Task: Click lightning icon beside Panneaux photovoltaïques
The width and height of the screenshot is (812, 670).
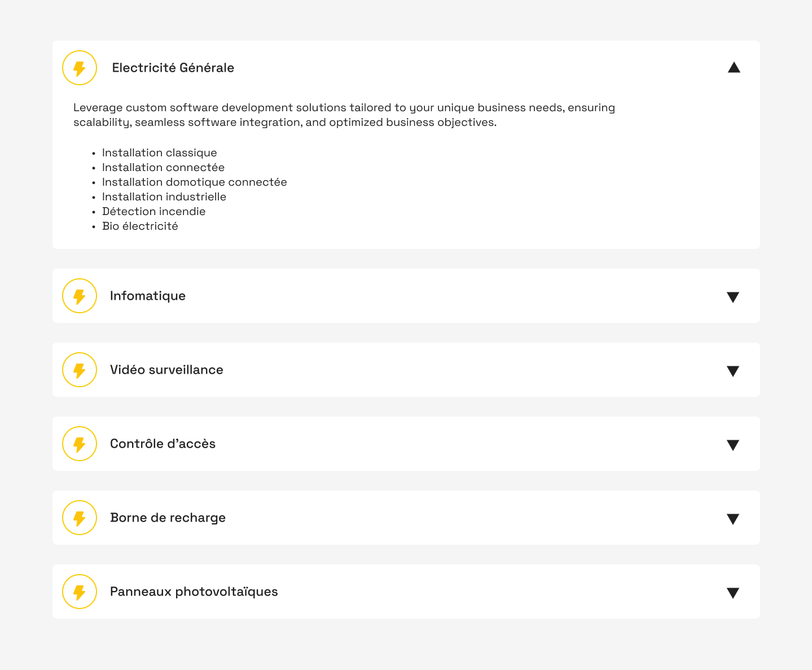Action: tap(80, 592)
